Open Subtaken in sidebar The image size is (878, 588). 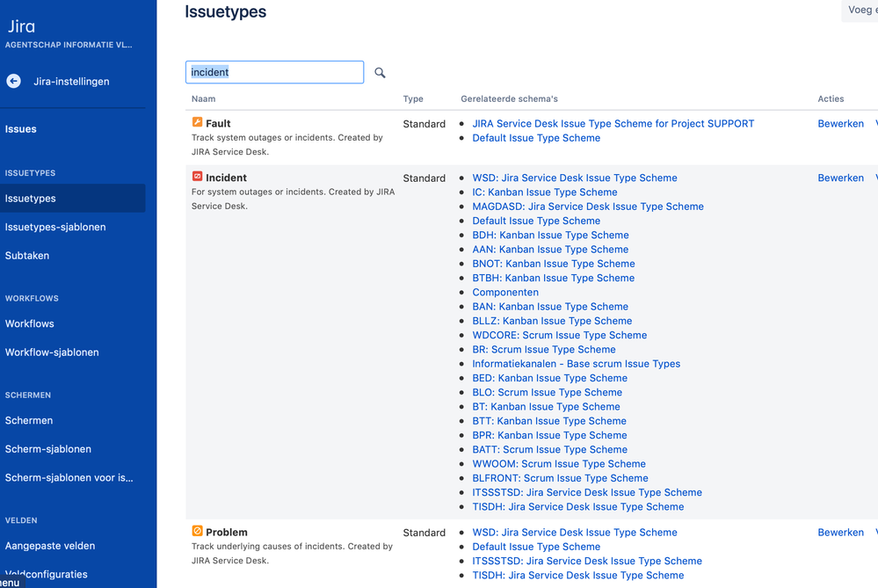27,256
